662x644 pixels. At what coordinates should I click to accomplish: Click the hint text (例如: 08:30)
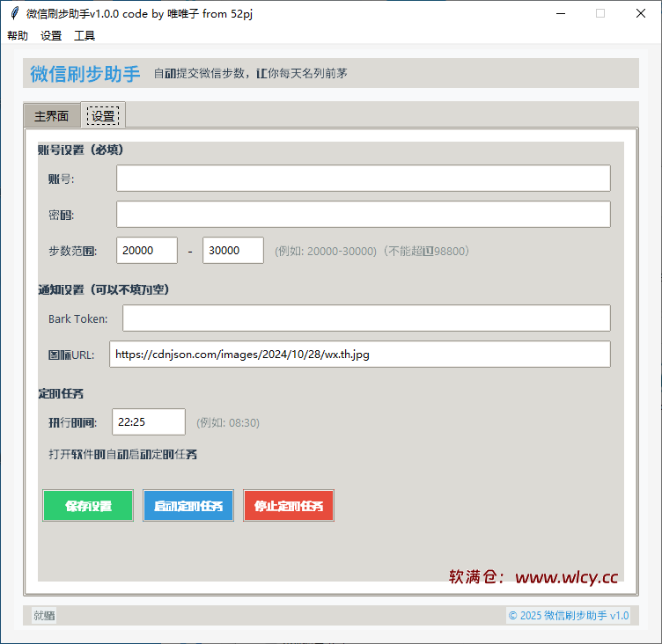[x=228, y=422]
